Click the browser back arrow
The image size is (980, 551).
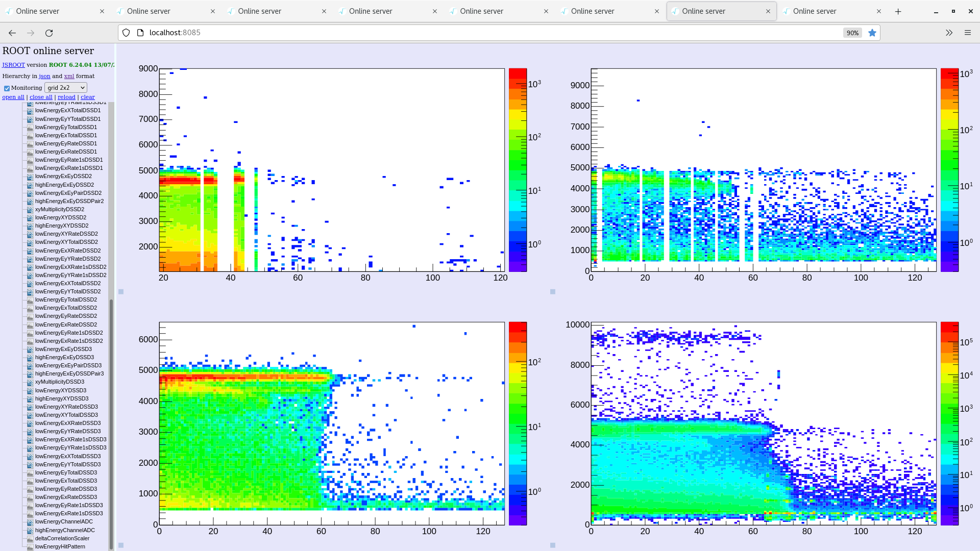click(12, 33)
